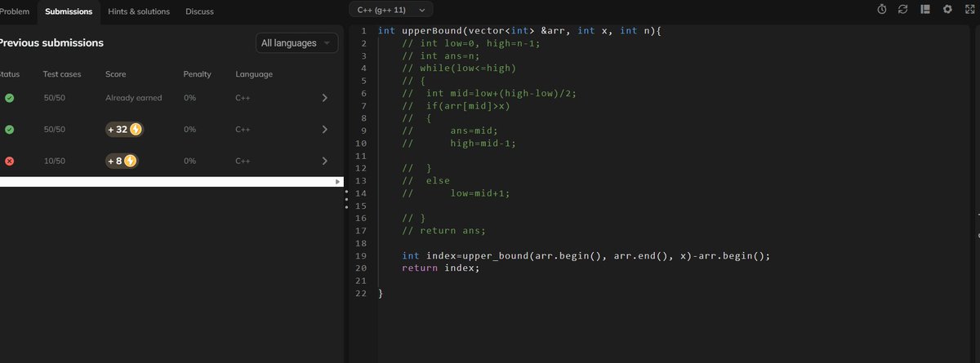Open the C++ (g++ 11) language selector
This screenshot has height=363, width=980.
click(x=391, y=10)
